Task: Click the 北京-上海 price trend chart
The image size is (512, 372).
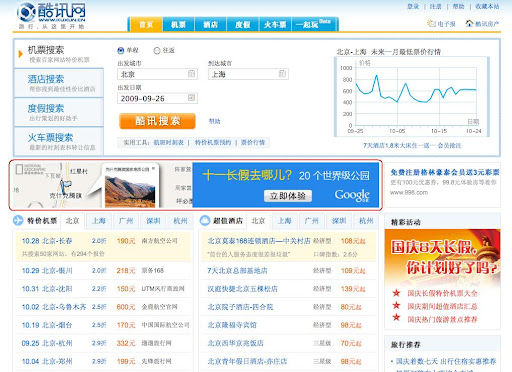Action: (x=412, y=97)
